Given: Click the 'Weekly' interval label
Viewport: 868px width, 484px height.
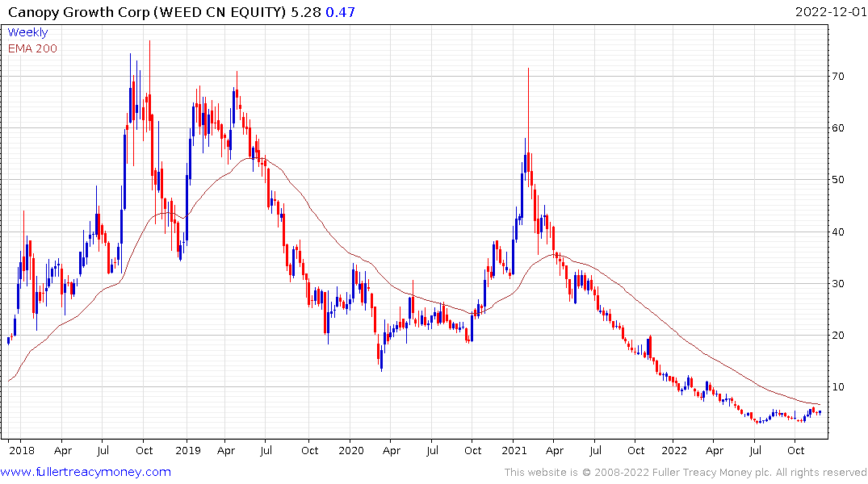Looking at the screenshot, I should (x=27, y=32).
